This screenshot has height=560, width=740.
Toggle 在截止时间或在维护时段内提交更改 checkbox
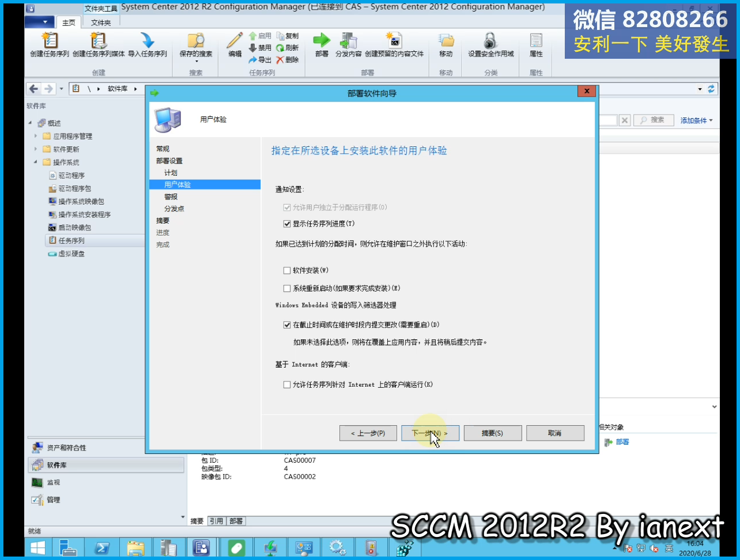pos(287,325)
